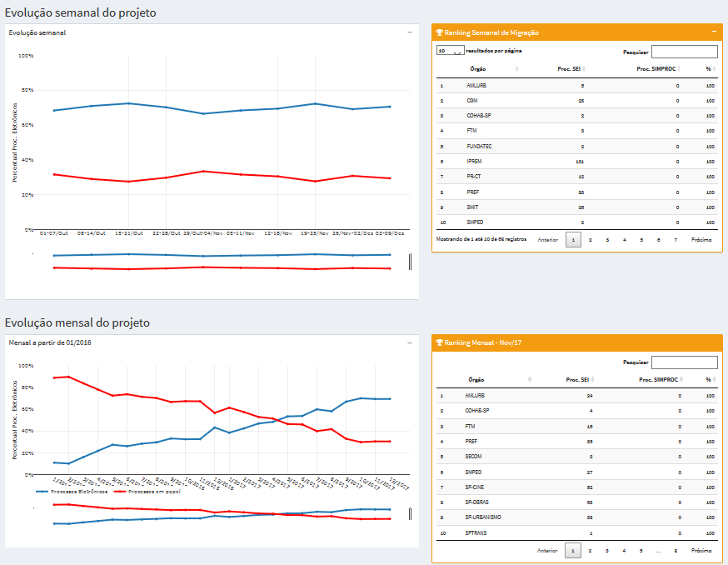Click Próximo in weekly ranking pagination
This screenshot has height=565, width=728.
click(701, 240)
